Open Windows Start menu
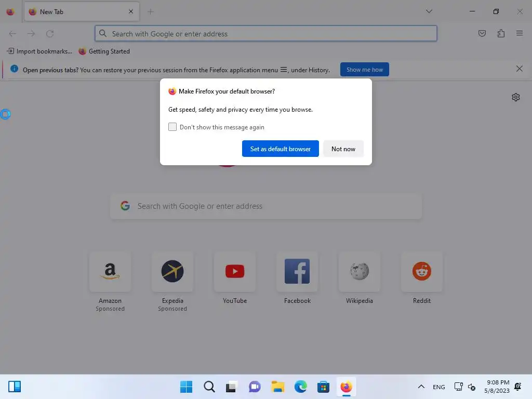Viewport: 532px width, 399px height. tap(186, 387)
